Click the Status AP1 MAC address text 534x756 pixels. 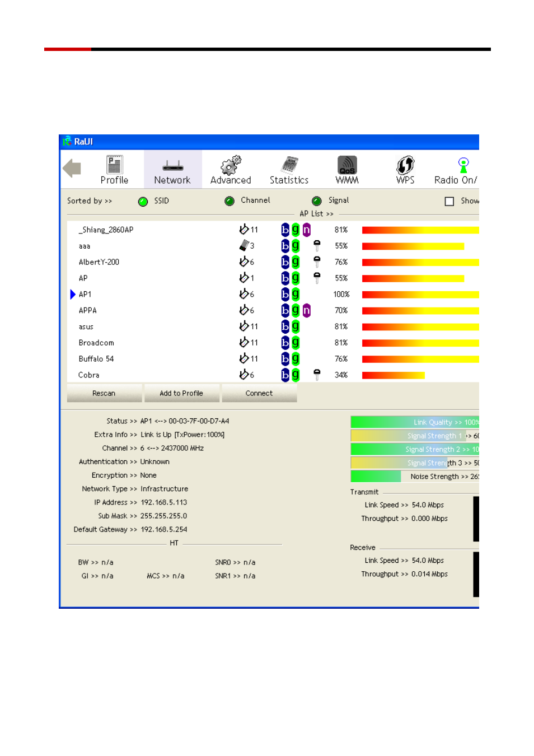tap(185, 421)
